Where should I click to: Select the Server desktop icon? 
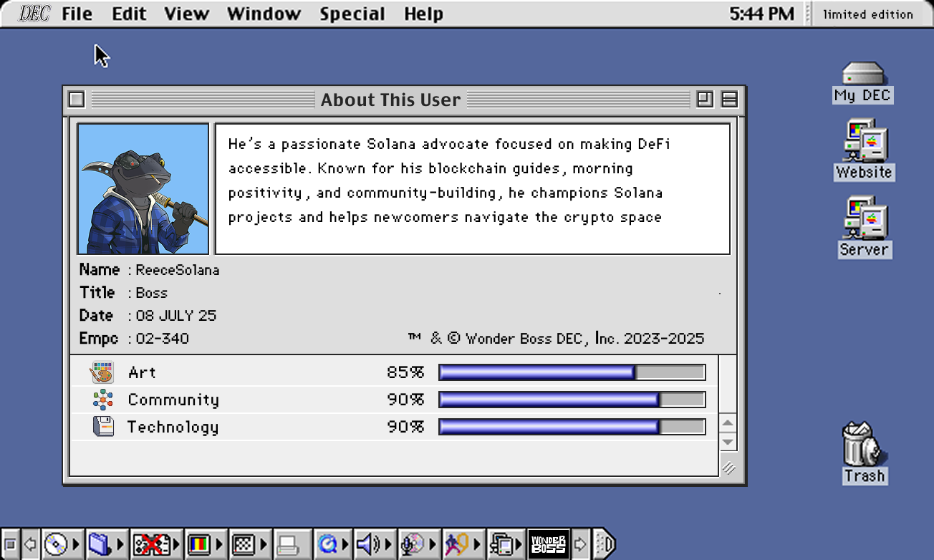[864, 218]
